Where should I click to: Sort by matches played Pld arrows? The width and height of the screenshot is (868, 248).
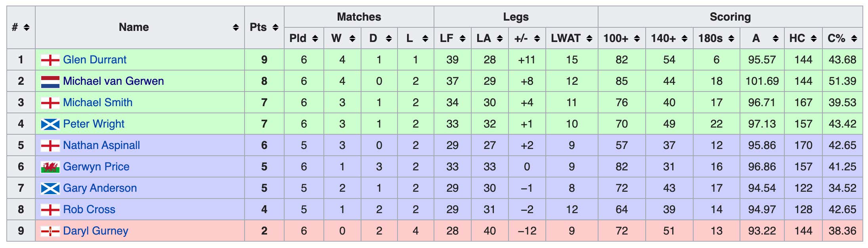click(x=315, y=38)
